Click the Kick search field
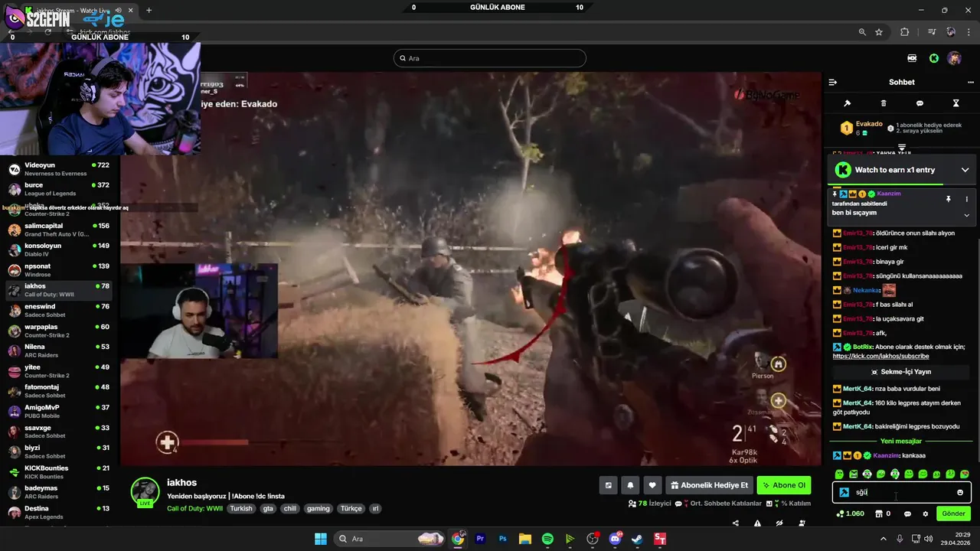This screenshot has height=551, width=980. (490, 58)
